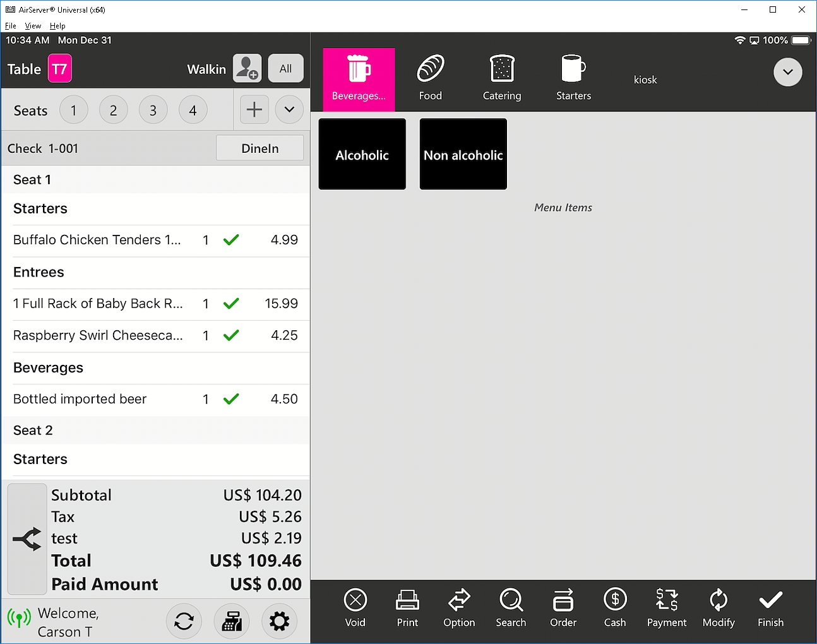The width and height of the screenshot is (817, 644).
Task: Toggle checkmark for Buffalo Chicken Tenders
Action: click(x=231, y=240)
